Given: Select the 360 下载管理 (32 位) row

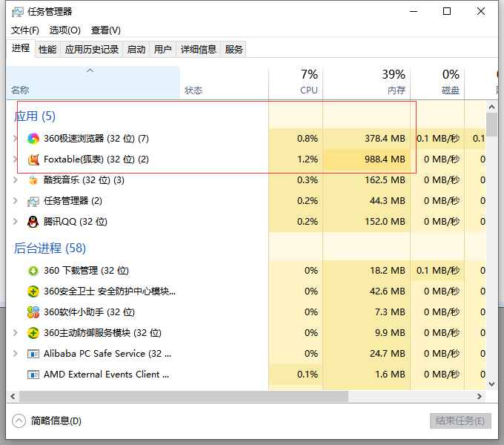Looking at the screenshot, I should 246,271.
